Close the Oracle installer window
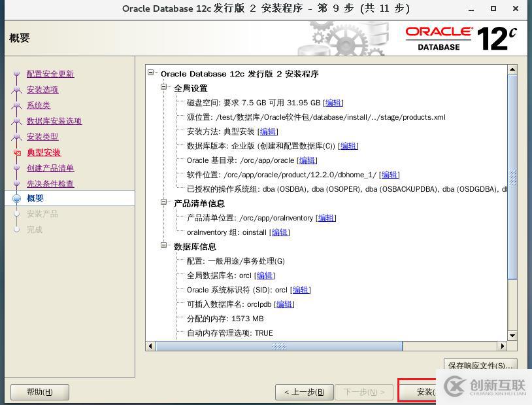532x405 pixels. point(516,9)
